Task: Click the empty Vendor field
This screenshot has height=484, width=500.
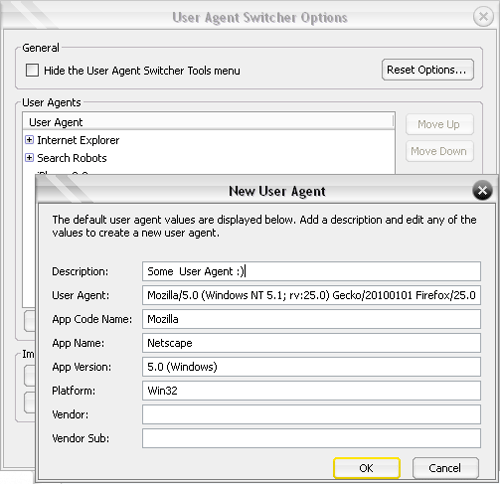Action: pos(311,414)
